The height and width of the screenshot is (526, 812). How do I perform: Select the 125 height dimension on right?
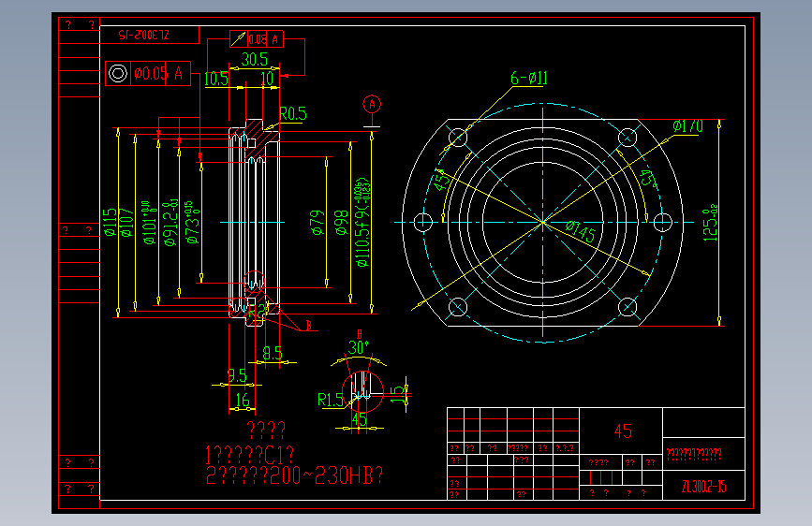[x=711, y=223]
